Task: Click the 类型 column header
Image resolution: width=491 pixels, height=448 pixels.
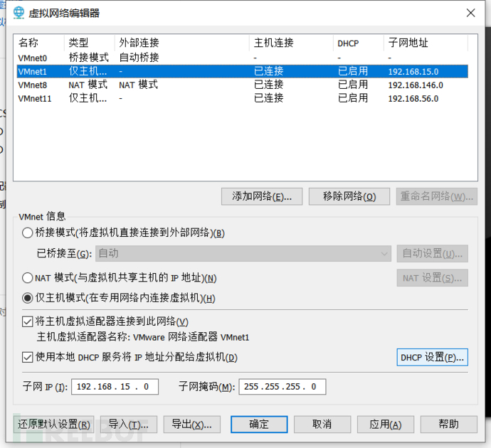Action: click(90, 43)
